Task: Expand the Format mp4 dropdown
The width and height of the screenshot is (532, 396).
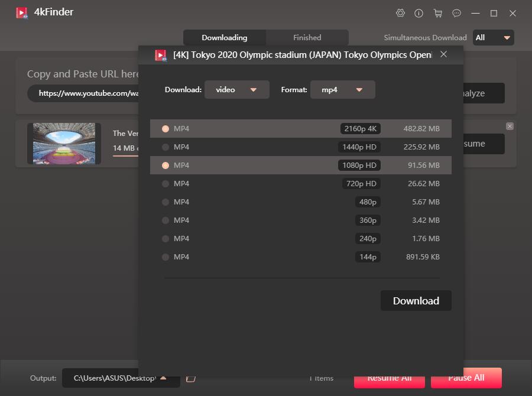Action: (x=342, y=90)
